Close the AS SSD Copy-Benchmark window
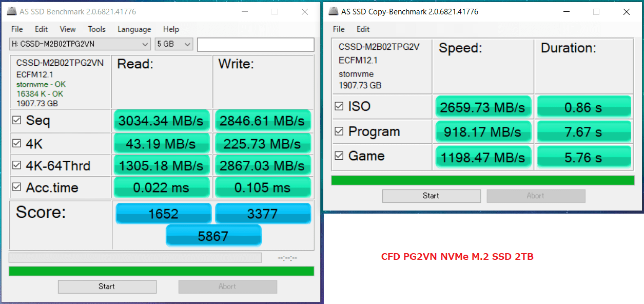The image size is (644, 304). click(627, 12)
